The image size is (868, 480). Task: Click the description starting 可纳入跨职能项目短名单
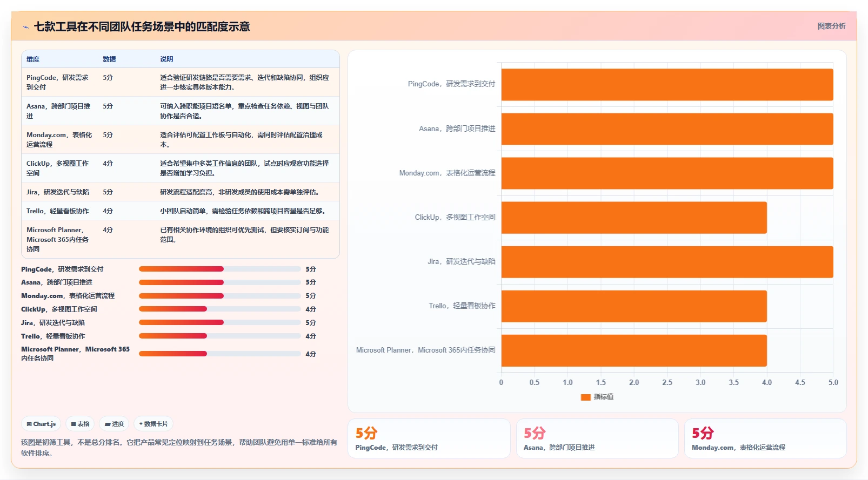tap(244, 111)
